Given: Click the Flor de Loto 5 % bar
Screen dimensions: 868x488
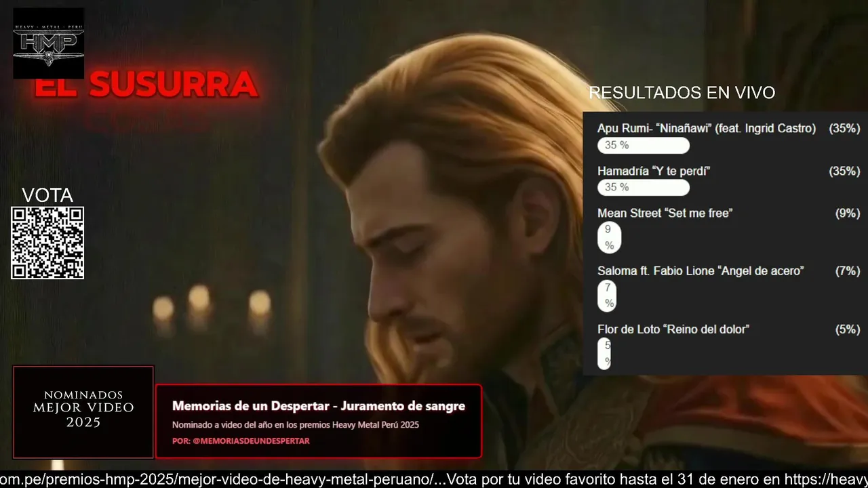Looking at the screenshot, I should click(x=604, y=353).
